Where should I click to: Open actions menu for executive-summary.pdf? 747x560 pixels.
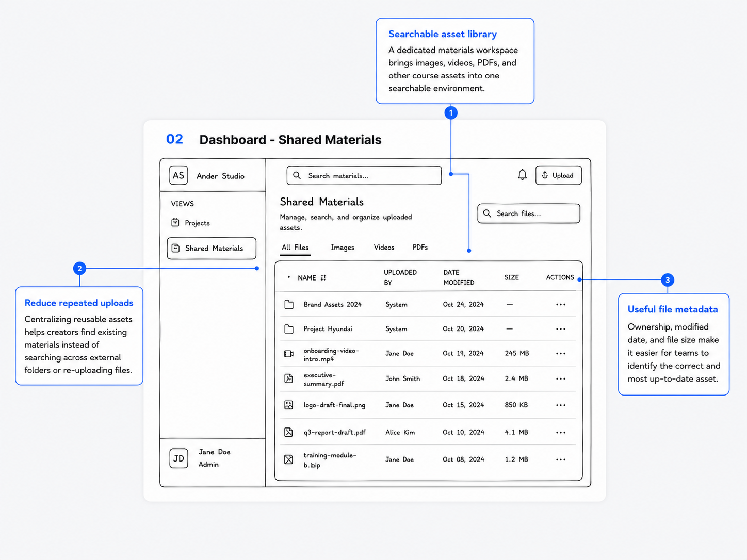pyautogui.click(x=561, y=379)
